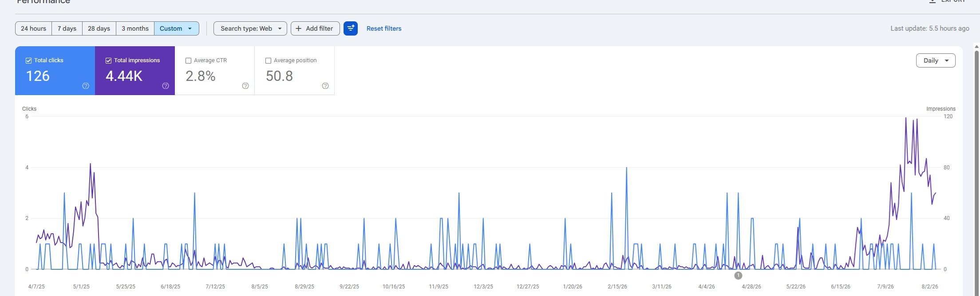
Task: Switch to the 28 days range tab
Action: [x=99, y=28]
